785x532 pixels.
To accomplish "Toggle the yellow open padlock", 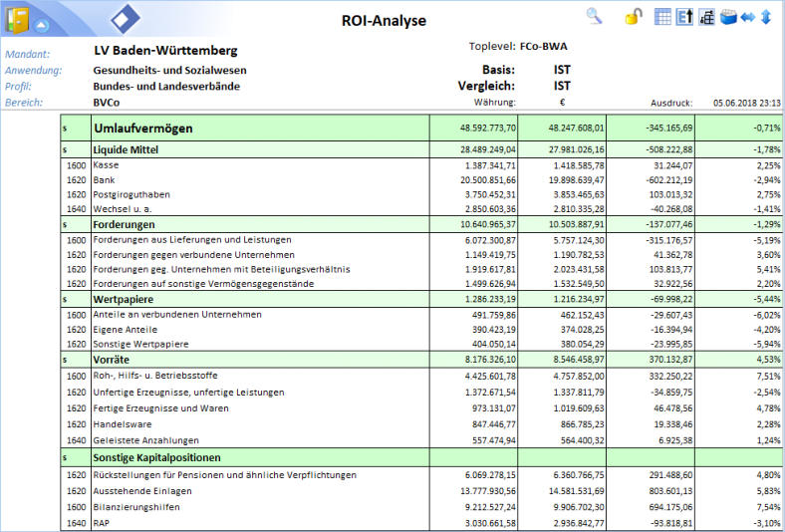I will [633, 16].
